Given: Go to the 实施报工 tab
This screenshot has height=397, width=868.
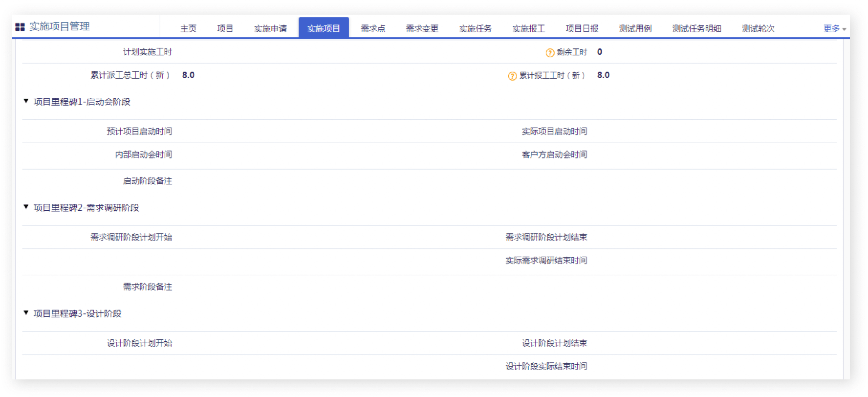Looking at the screenshot, I should click(x=529, y=28).
